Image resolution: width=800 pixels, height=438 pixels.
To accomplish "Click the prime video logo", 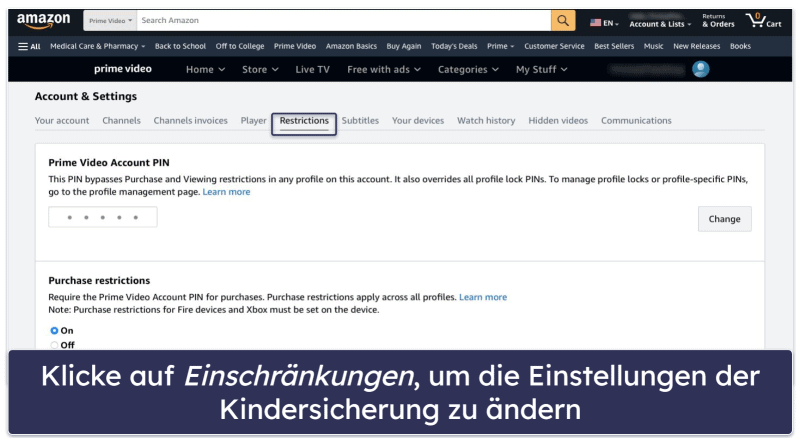I will point(122,69).
